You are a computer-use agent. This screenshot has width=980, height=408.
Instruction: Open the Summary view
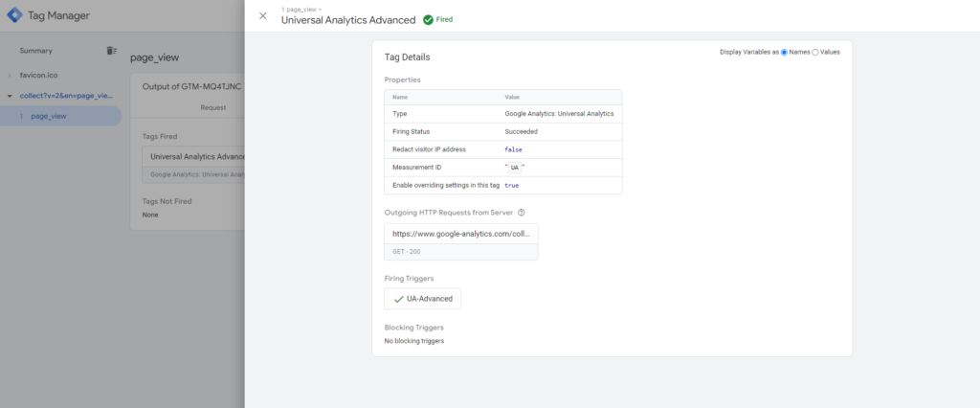coord(36,51)
